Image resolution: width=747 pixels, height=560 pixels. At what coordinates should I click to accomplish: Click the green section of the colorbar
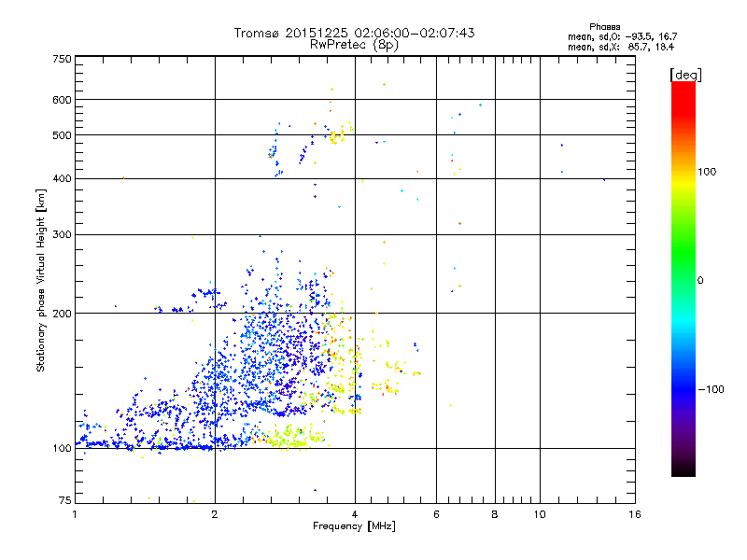coord(684,252)
